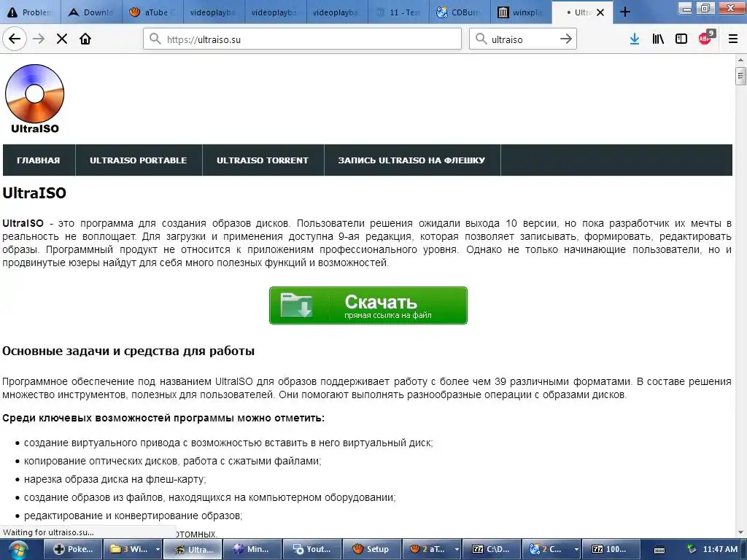Open the browser home page
Image resolution: width=747 pixels, height=560 pixels.
pos(85,39)
